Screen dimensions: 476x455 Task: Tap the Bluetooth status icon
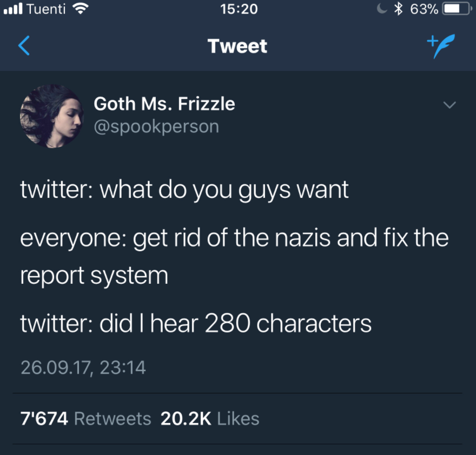coord(398,9)
